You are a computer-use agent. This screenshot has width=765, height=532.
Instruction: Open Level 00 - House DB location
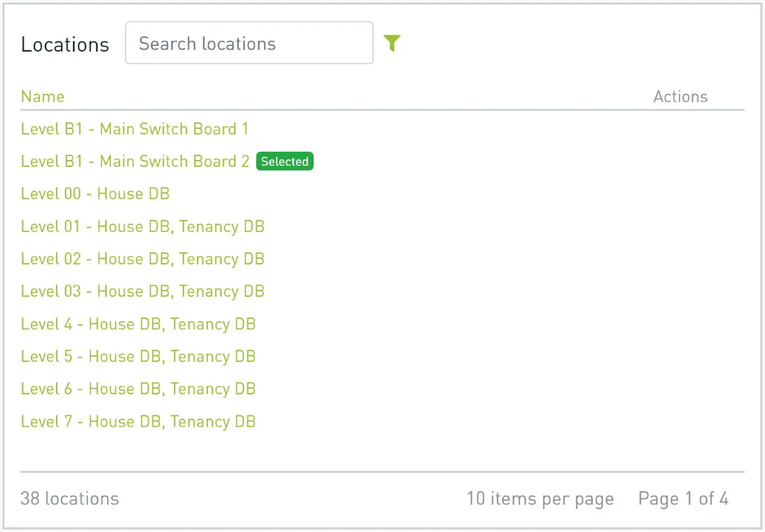coord(95,194)
